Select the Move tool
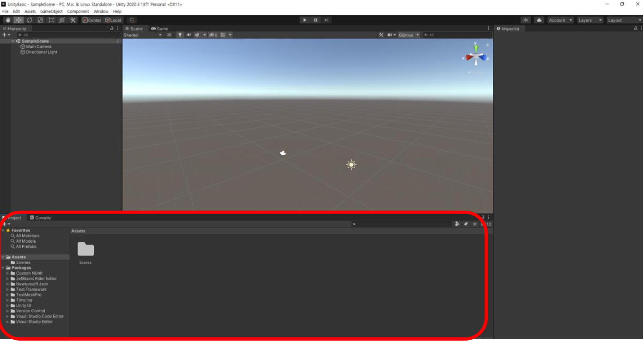This screenshot has height=342, width=644. point(19,20)
